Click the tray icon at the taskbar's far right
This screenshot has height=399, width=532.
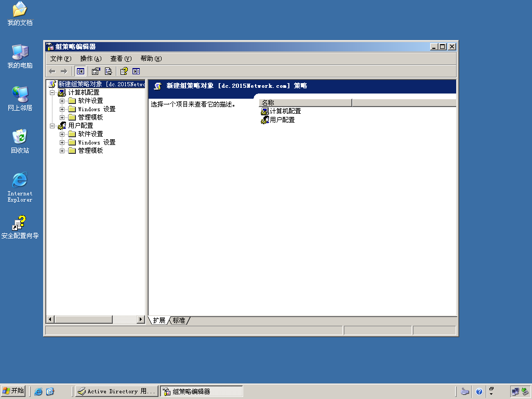coord(525,392)
